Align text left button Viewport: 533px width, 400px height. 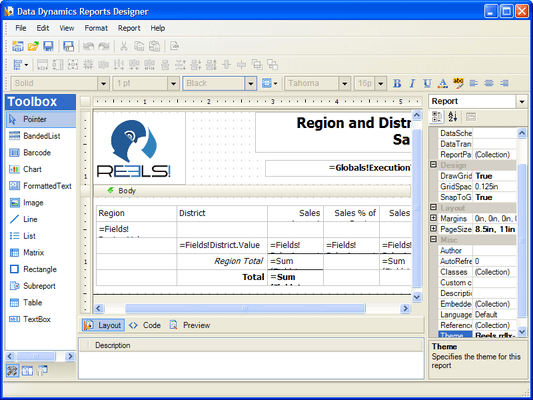pyautogui.click(x=474, y=83)
